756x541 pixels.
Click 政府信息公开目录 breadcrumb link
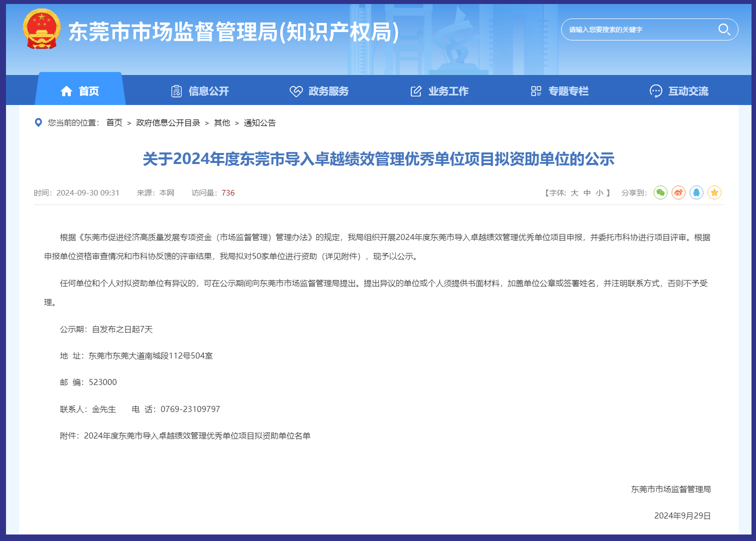[168, 123]
